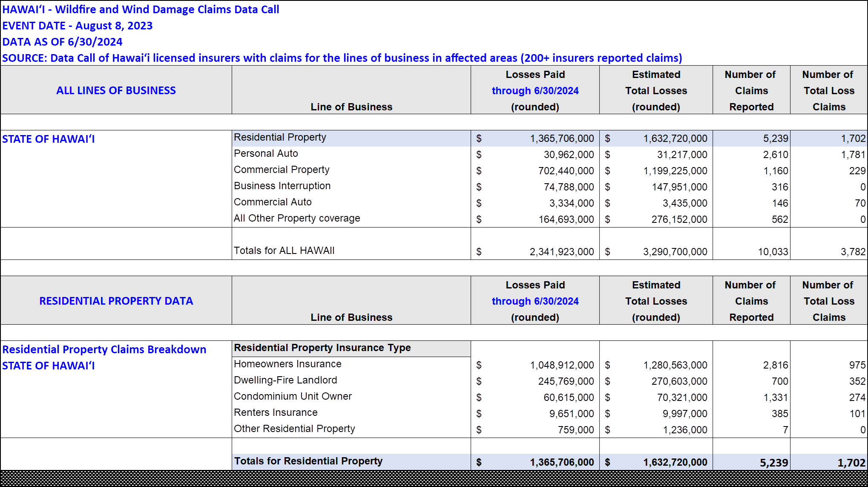Image resolution: width=868 pixels, height=487 pixels.
Task: Click All Other Property coverage row
Action: pyautogui.click(x=297, y=218)
